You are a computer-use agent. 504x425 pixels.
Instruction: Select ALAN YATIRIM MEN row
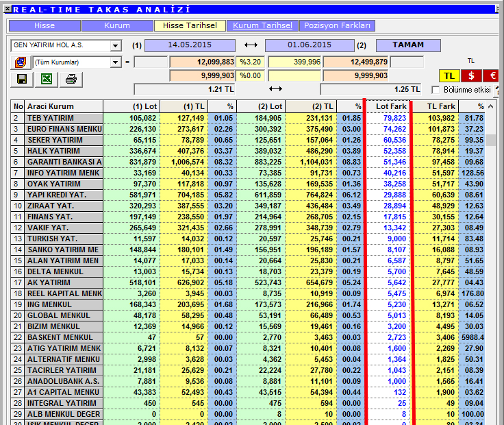(x=247, y=260)
